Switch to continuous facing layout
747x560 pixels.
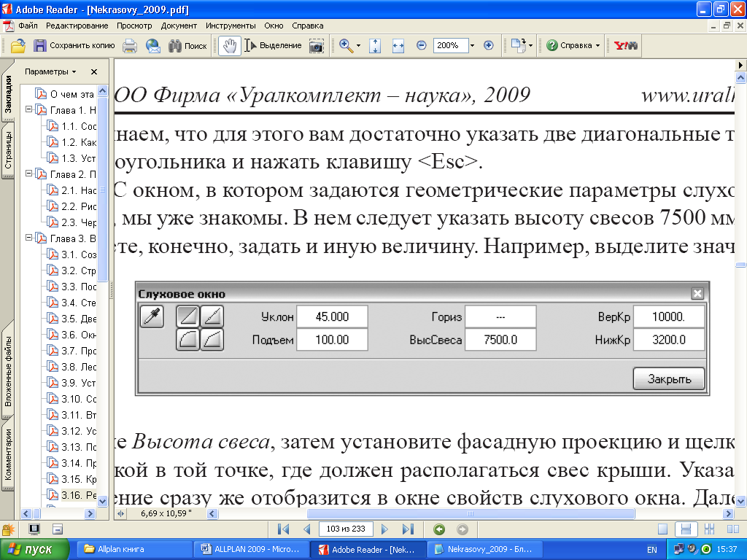coord(709,529)
